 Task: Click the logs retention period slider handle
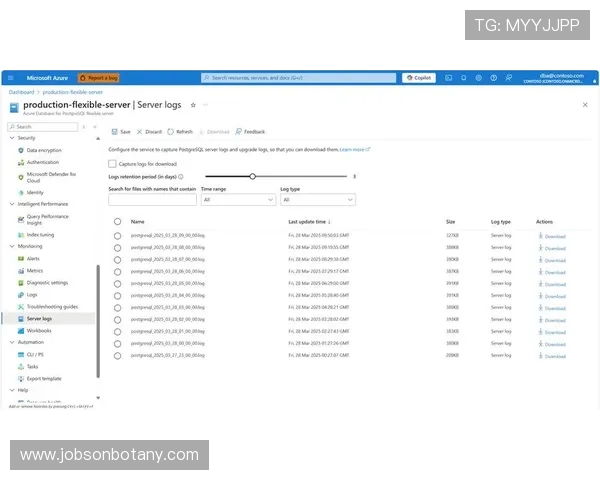coord(252,176)
